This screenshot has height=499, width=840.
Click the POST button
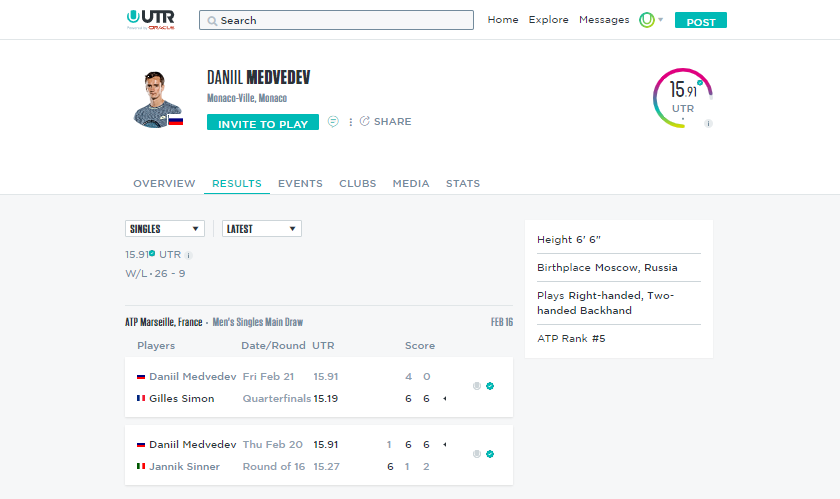701,20
